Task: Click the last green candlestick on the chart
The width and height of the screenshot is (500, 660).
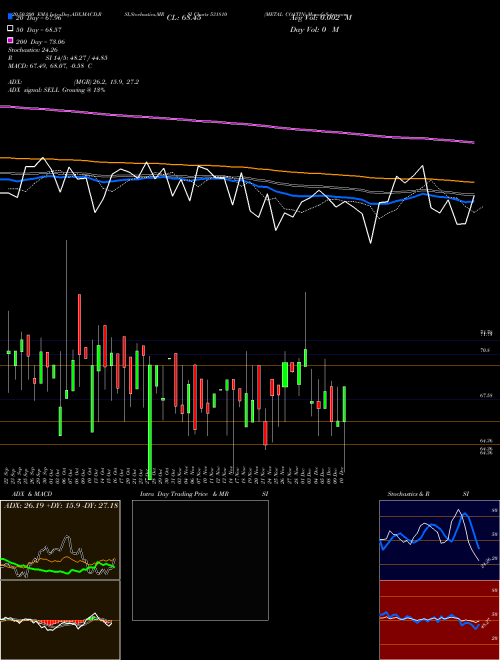Action: point(344,404)
